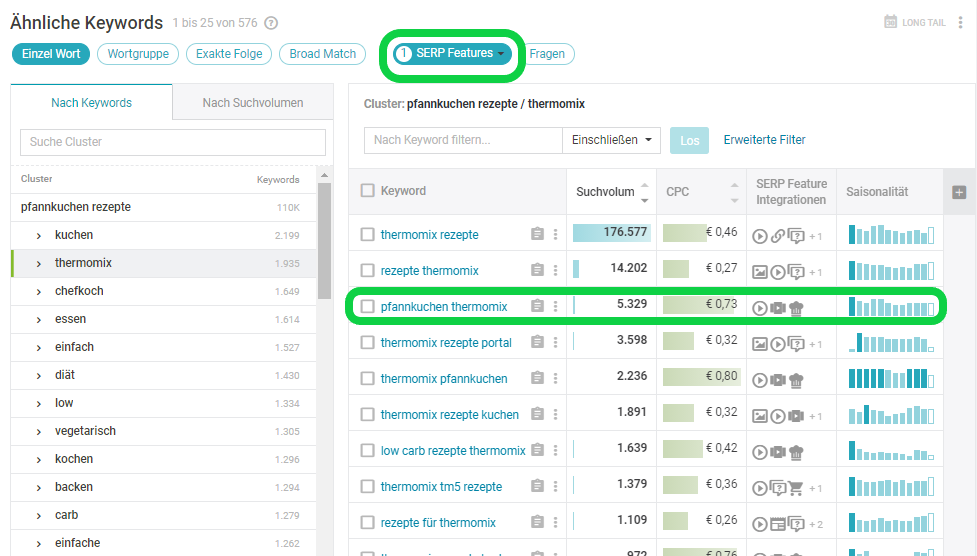Open the low carb rezepte thermomix link
The width and height of the screenshot is (977, 556).
(x=453, y=450)
